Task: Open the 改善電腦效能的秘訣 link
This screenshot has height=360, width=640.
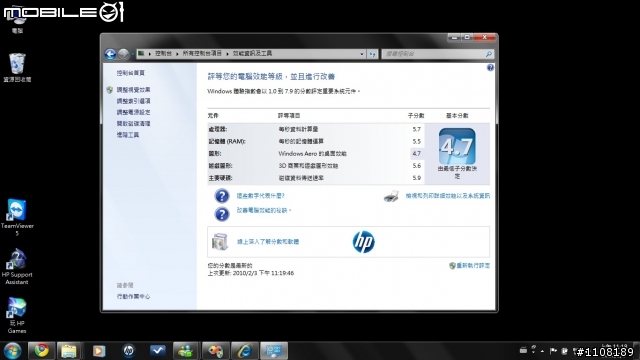Action: pyautogui.click(x=264, y=211)
